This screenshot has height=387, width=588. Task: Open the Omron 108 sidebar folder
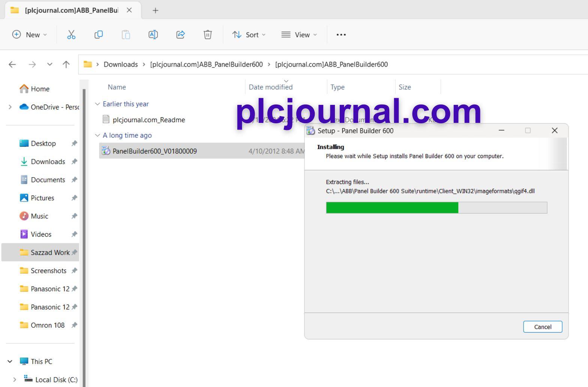48,325
